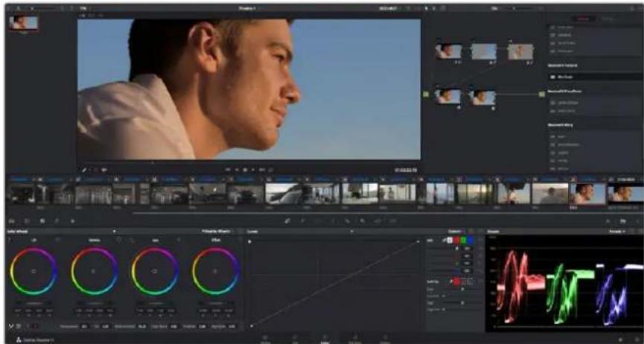The image size is (644, 344).
Task: Switch to adjustment page 1 button
Action: [x=28, y=326]
